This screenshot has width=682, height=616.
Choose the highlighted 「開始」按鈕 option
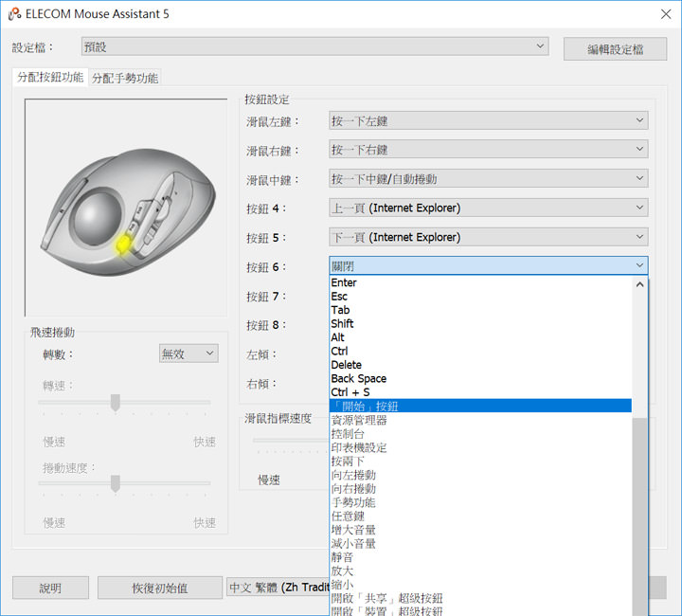coord(480,406)
